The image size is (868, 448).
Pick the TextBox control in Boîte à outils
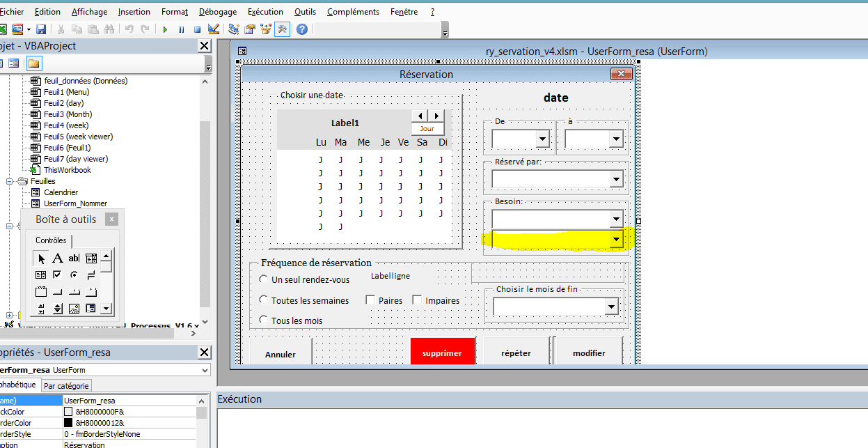coord(74,258)
